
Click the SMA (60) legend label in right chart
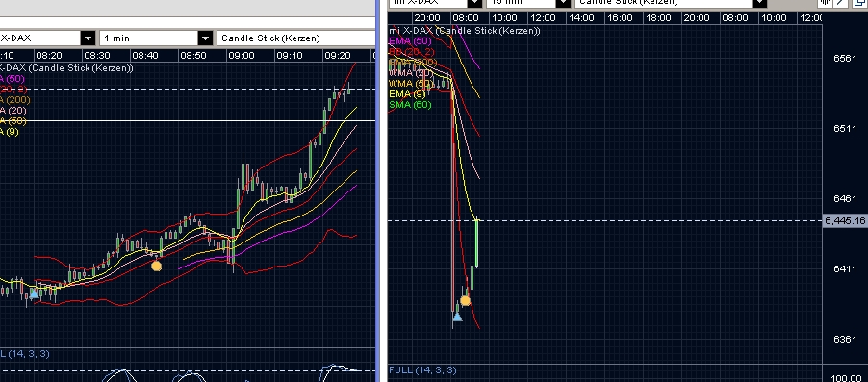410,105
